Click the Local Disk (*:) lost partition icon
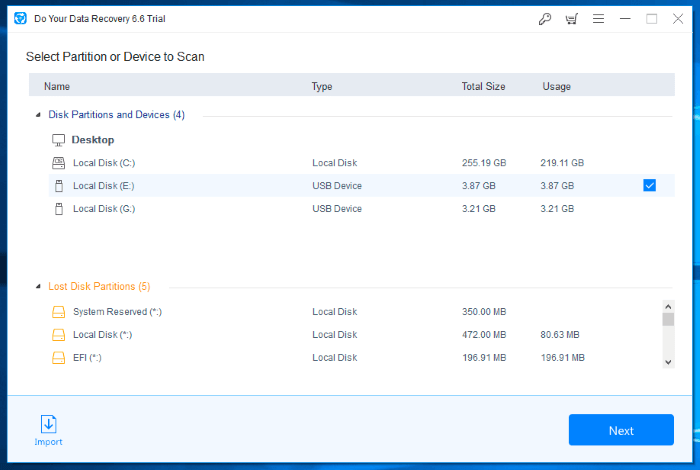The height and width of the screenshot is (470, 700). click(58, 335)
